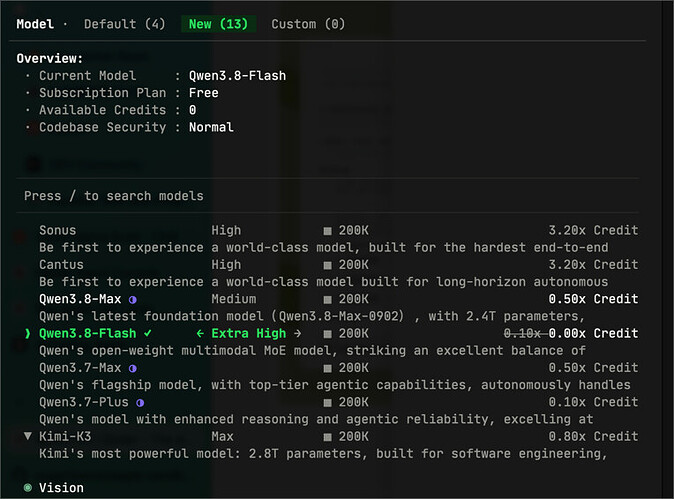
Task: Click Kimi-K3 0.80x Credit cost
Action: click(593, 437)
